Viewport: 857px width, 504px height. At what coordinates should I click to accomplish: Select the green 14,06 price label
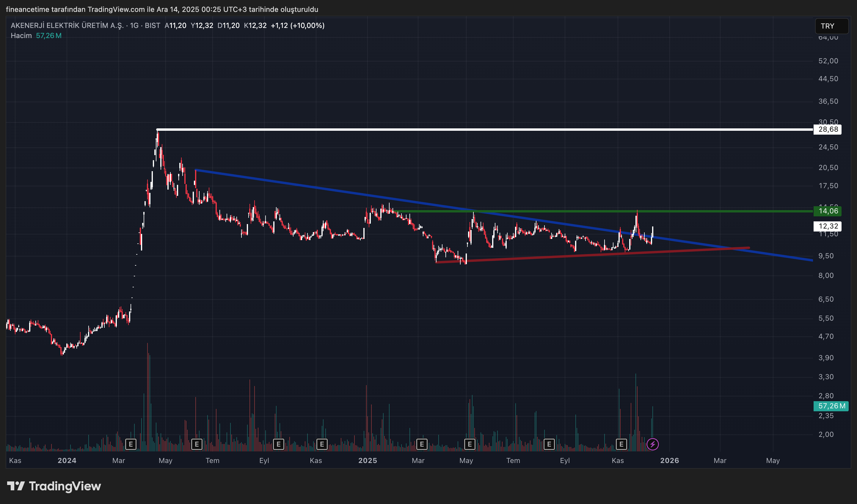pos(828,211)
